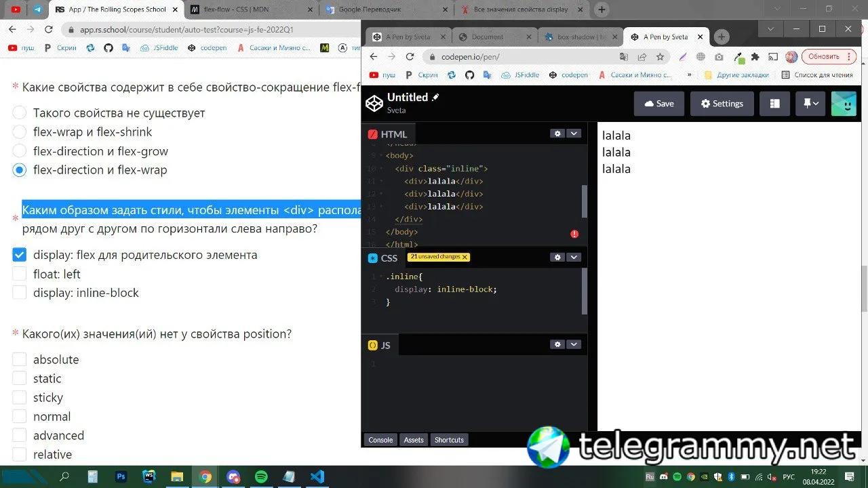
Task: Open Windows search from the taskbar
Action: 64,476
